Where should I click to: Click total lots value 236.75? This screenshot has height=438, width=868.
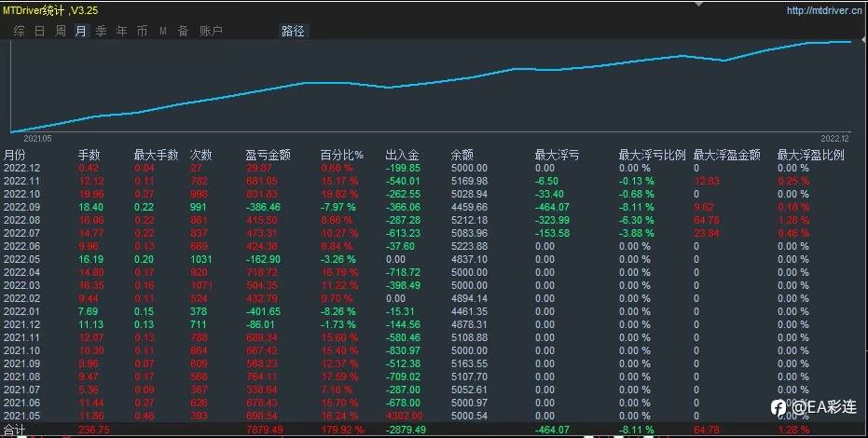[x=94, y=431]
